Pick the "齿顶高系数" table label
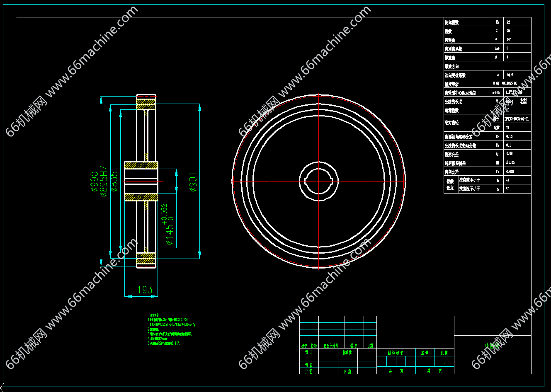The width and height of the screenshot is (551, 392). pyautogui.click(x=453, y=48)
